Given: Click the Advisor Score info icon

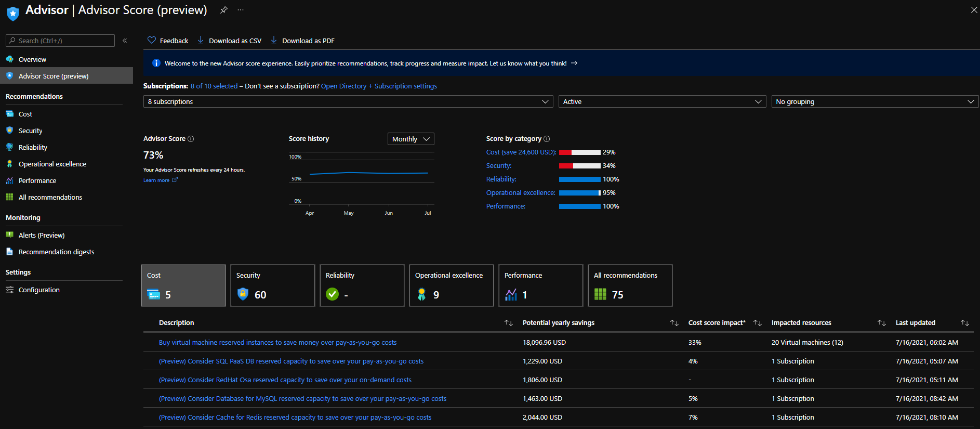Looking at the screenshot, I should 191,139.
